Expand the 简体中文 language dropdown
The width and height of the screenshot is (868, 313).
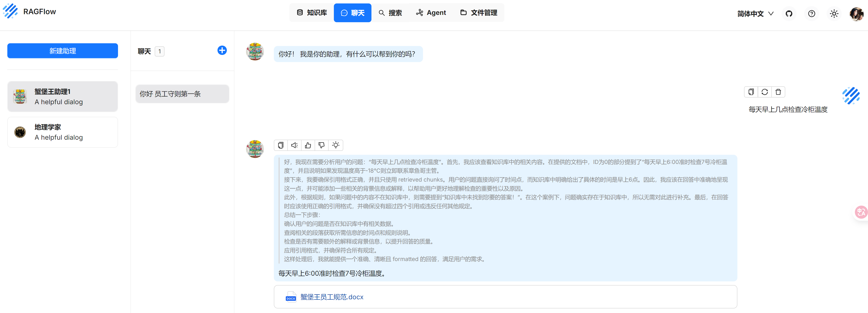click(755, 14)
